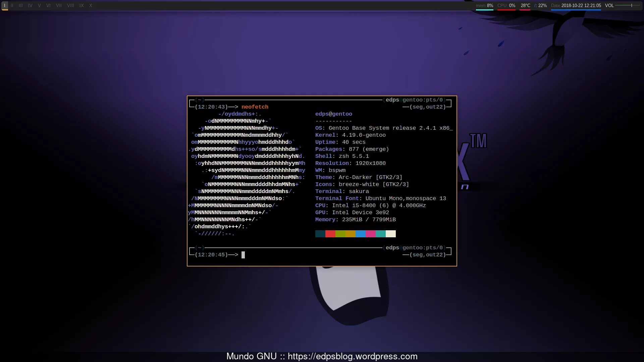Screen dimensions: 644x362
Task: Switch to workspace V in the bar
Action: 39,6
